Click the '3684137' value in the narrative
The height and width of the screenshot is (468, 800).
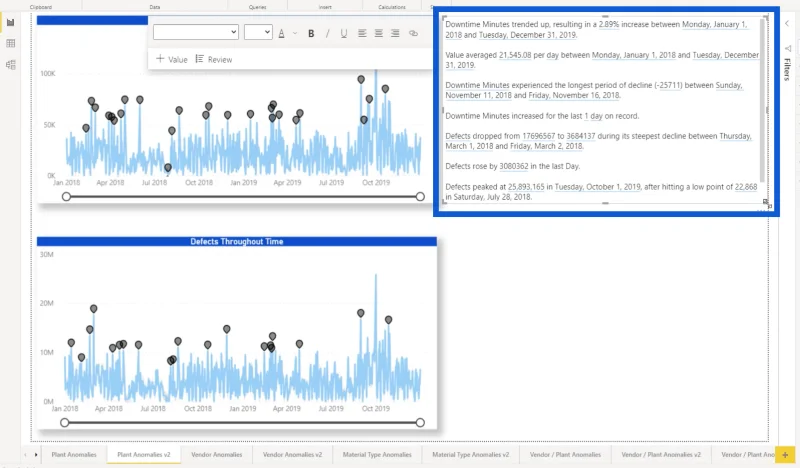click(581, 136)
